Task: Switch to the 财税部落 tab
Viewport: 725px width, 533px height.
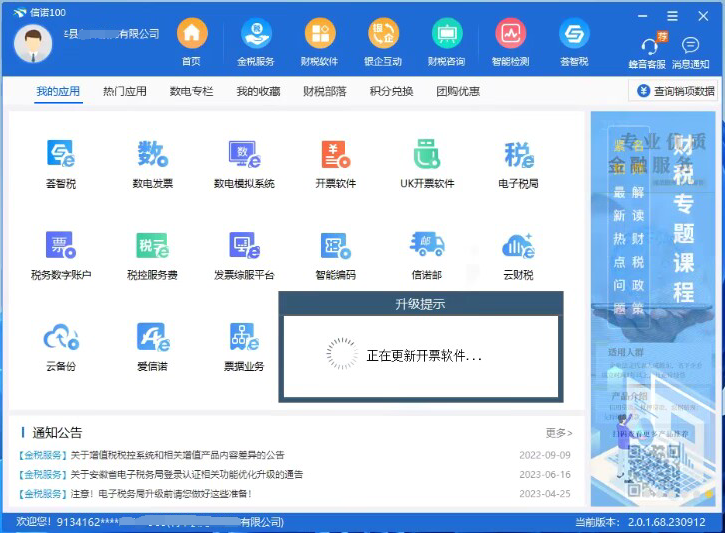Action: point(325,92)
